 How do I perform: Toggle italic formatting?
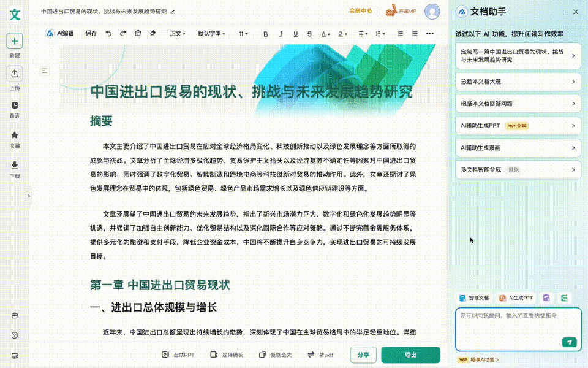(x=281, y=34)
